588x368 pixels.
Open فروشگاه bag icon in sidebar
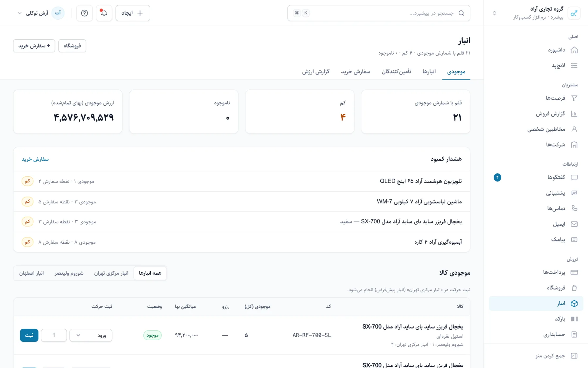574,288
